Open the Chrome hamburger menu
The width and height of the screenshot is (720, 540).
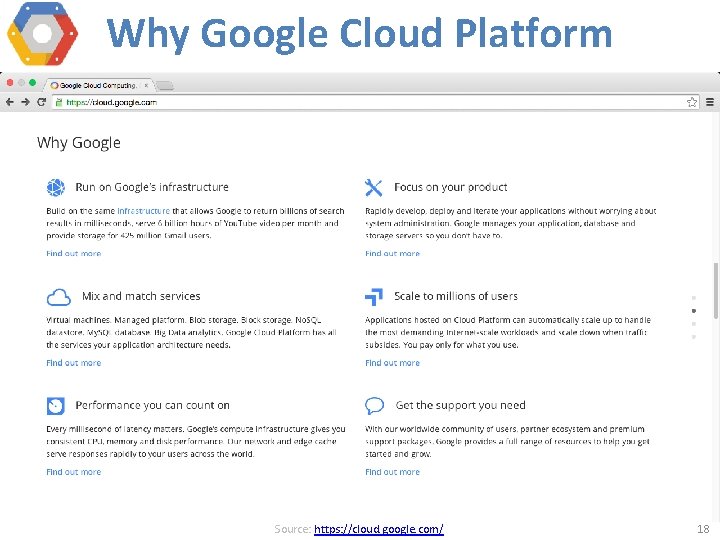[x=710, y=102]
